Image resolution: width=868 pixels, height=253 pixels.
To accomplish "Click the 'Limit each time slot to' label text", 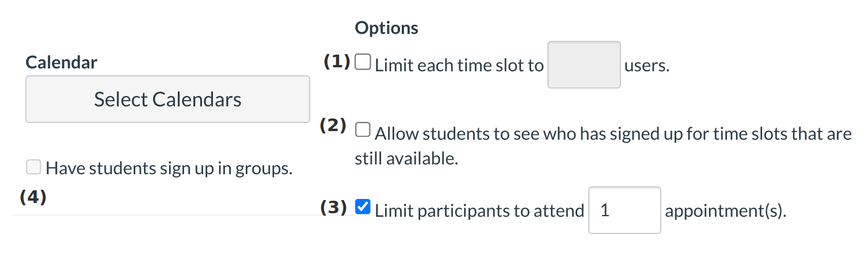I will point(459,66).
